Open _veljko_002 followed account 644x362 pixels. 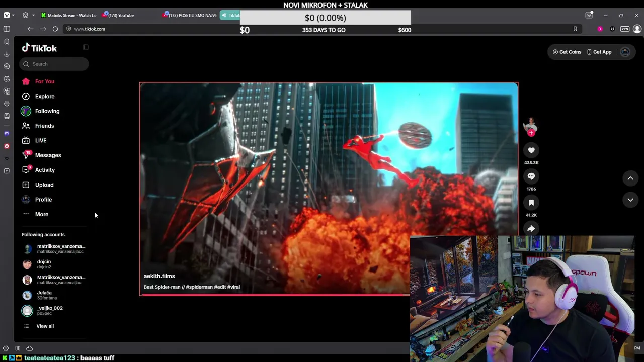click(42, 310)
